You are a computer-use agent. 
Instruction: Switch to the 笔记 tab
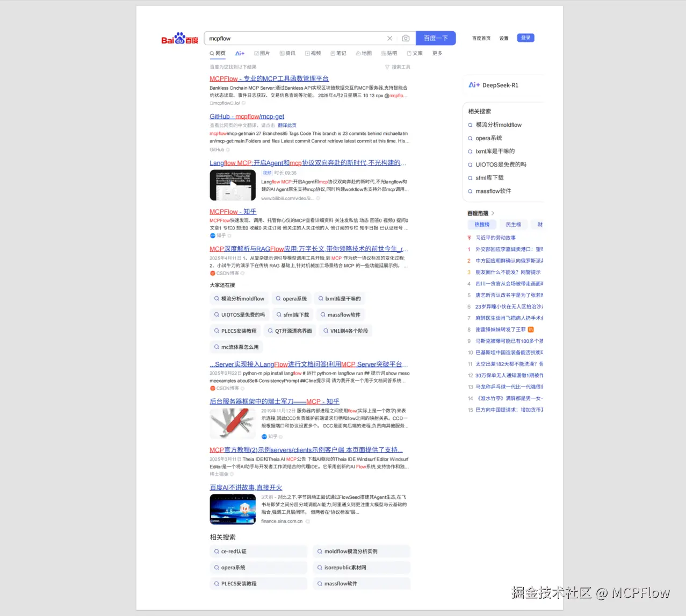(338, 53)
